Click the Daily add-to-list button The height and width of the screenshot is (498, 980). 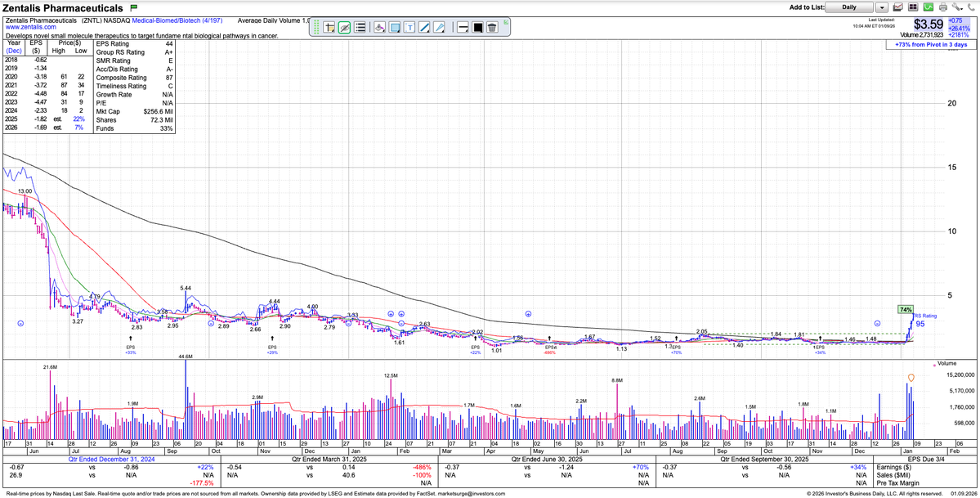(x=848, y=7)
